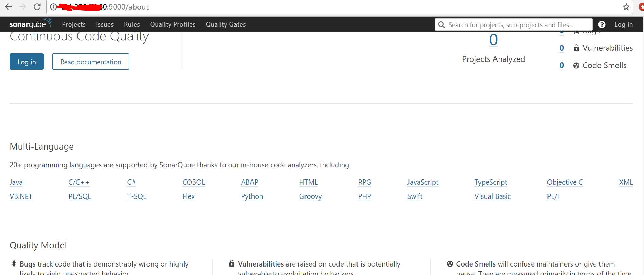644x275 pixels.
Task: Open the XML language link
Action: pos(626,182)
